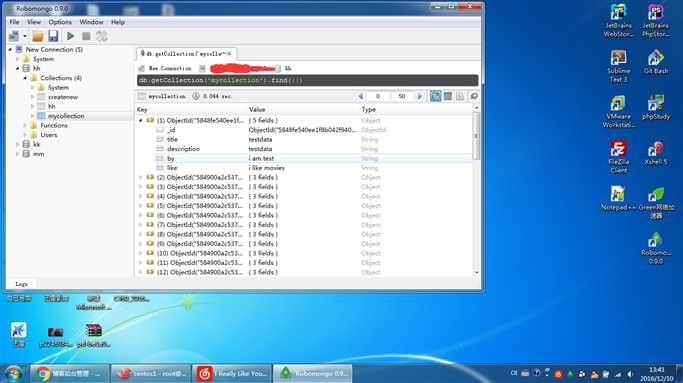Click into the db.getCollection query editor

(308, 81)
